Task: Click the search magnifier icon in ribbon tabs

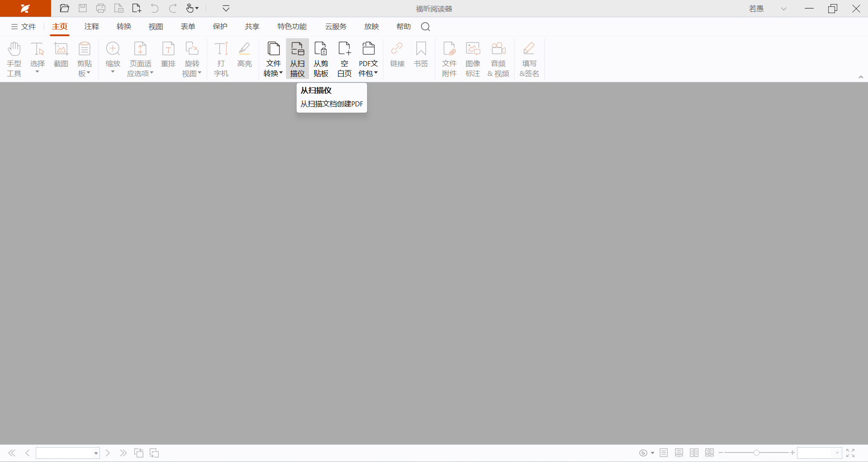Action: pos(425,27)
